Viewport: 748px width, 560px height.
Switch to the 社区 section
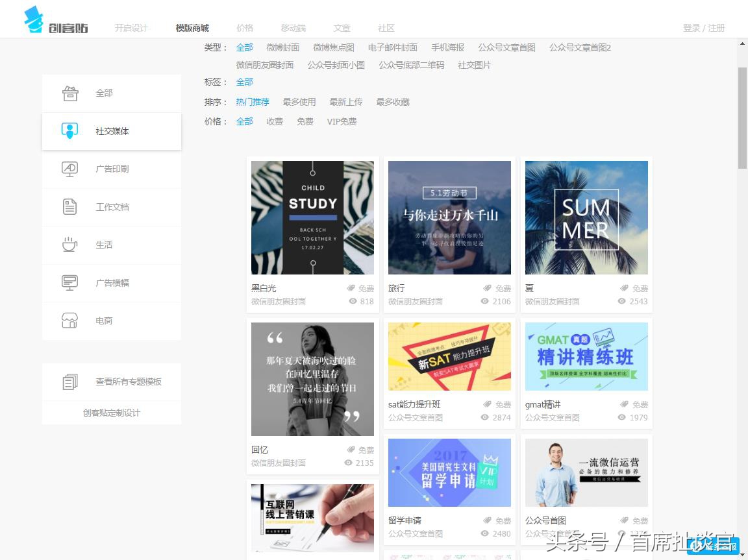pyautogui.click(x=386, y=28)
